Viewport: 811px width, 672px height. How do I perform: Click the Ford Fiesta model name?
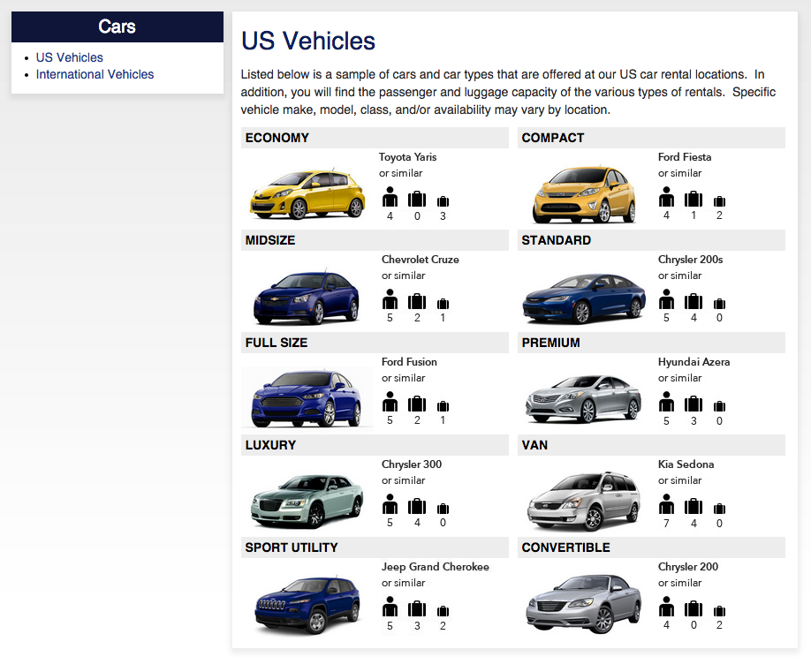click(685, 157)
